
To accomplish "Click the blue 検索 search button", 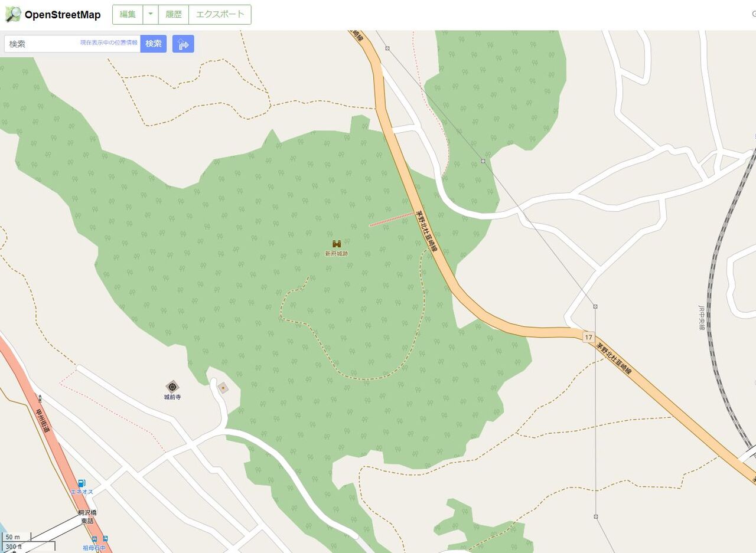I will [x=154, y=44].
